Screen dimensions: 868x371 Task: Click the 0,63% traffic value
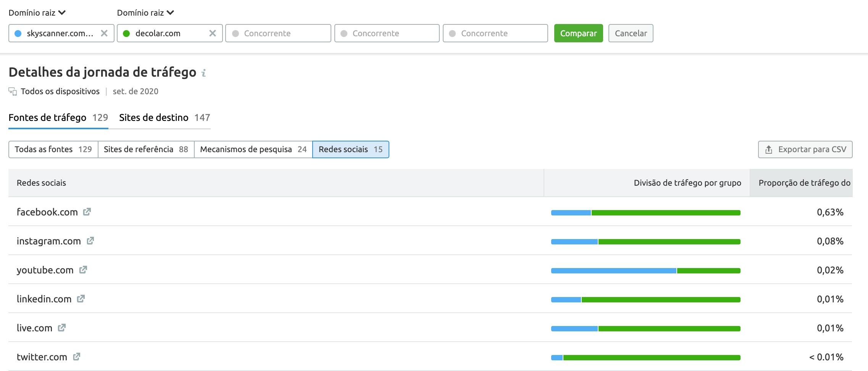[830, 212]
